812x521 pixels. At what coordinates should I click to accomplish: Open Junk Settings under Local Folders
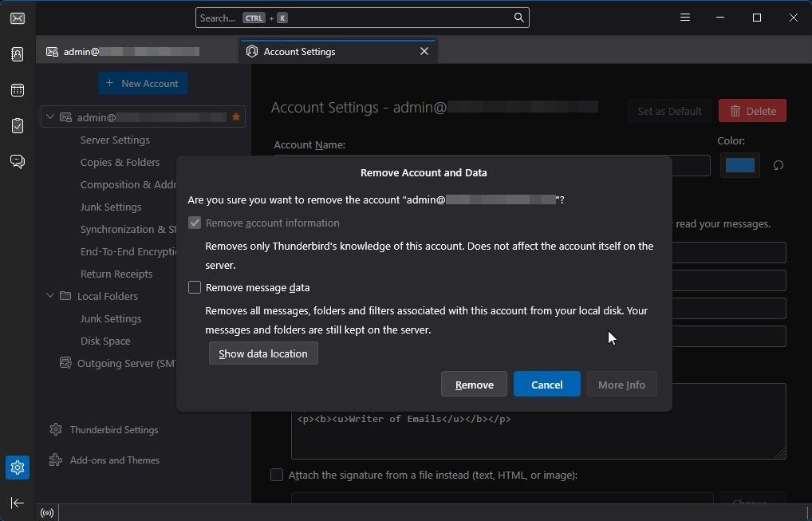point(111,318)
